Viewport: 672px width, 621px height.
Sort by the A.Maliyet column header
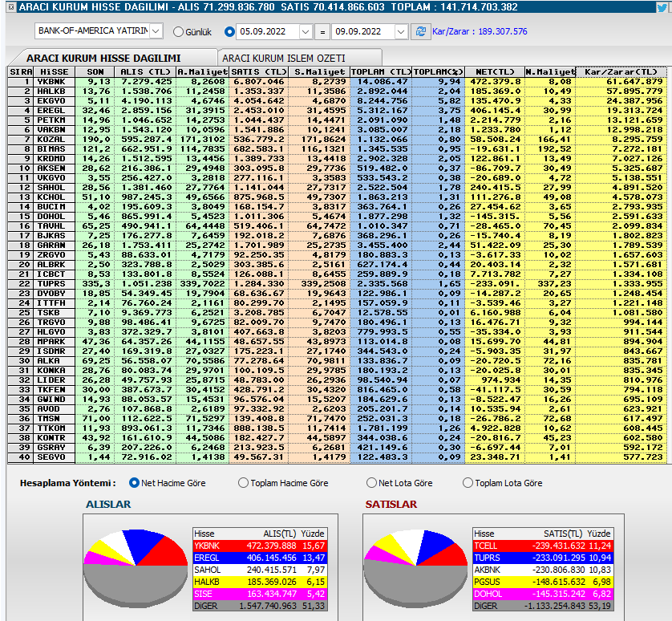pos(202,71)
